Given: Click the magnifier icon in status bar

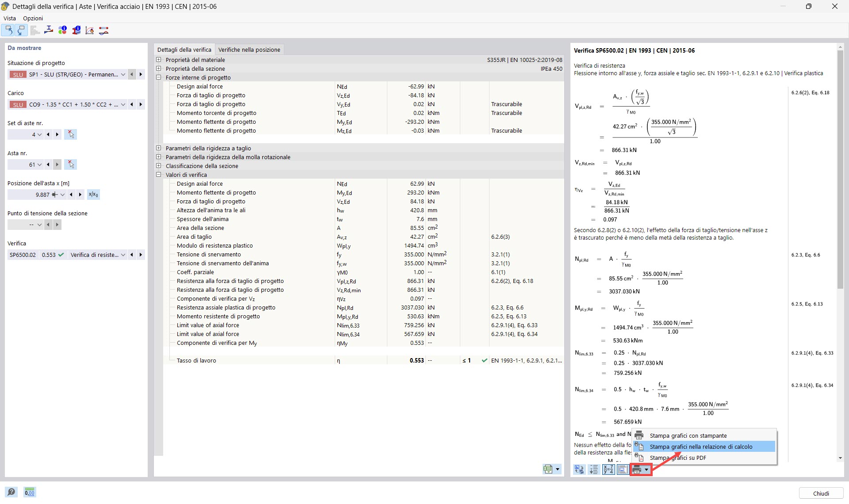Looking at the screenshot, I should click(x=11, y=492).
